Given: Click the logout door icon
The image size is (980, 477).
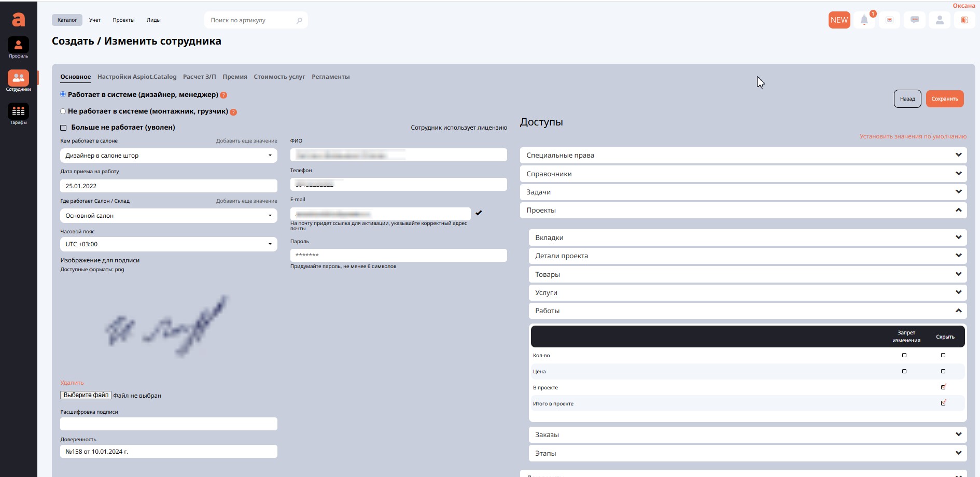Looking at the screenshot, I should (964, 20).
